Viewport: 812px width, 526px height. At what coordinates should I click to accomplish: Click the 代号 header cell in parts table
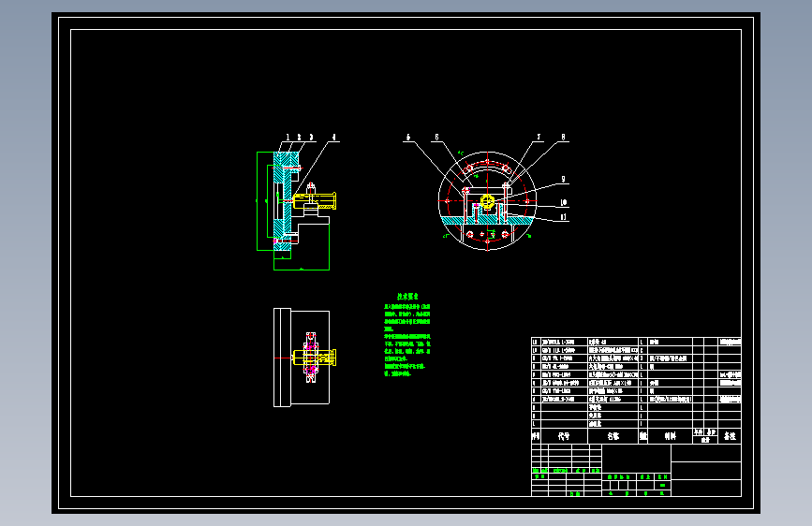tap(564, 436)
